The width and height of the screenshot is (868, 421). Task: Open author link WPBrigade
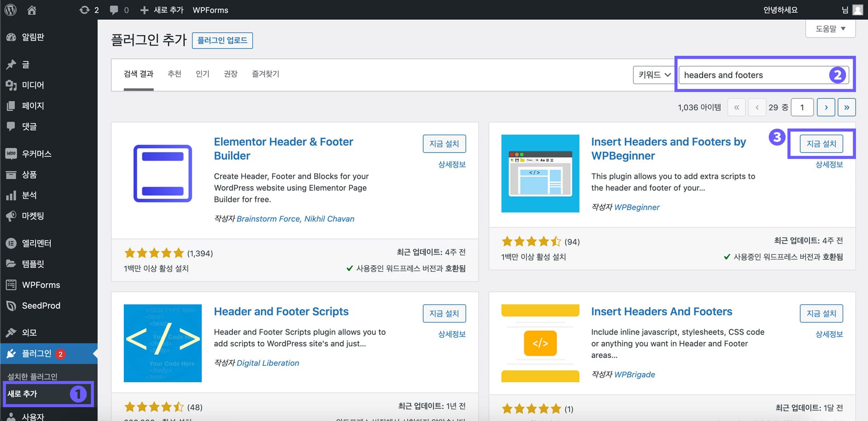click(634, 374)
